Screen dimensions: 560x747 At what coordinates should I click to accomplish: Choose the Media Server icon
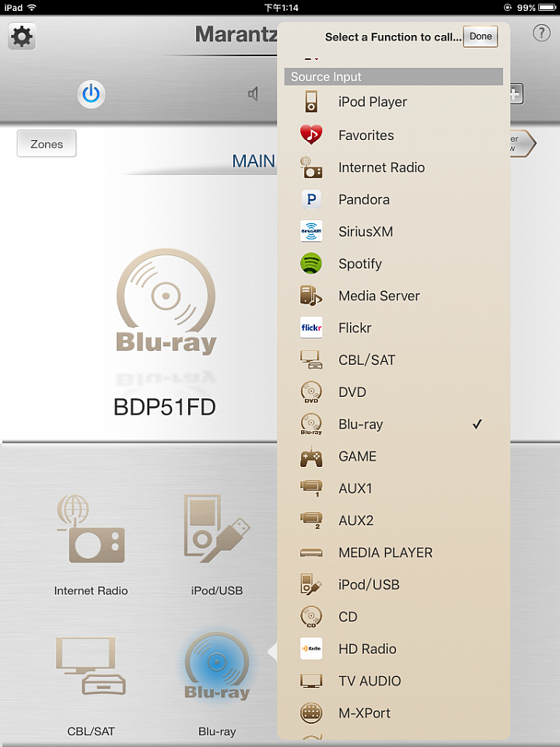click(311, 296)
